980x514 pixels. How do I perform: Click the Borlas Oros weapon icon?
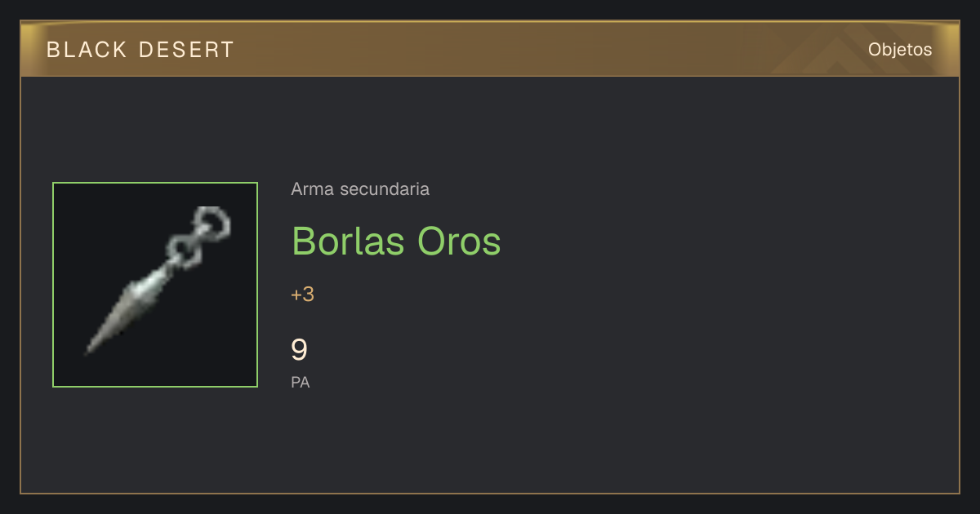155,285
